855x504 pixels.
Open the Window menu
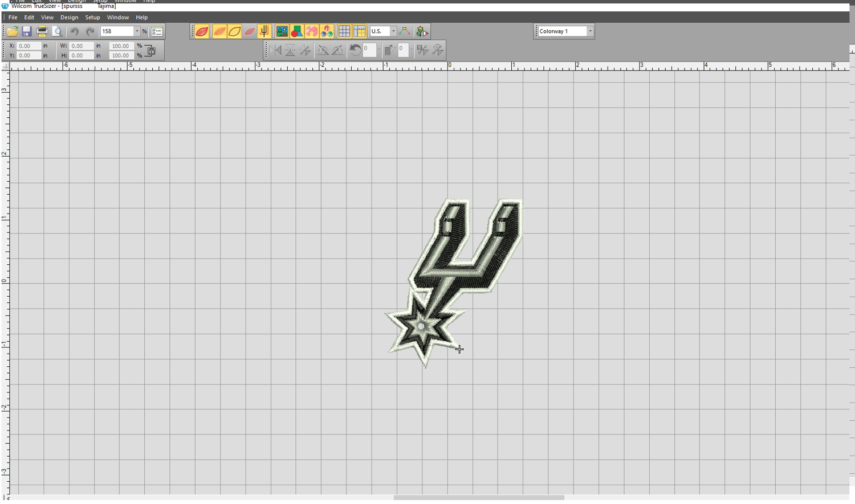[x=118, y=18]
